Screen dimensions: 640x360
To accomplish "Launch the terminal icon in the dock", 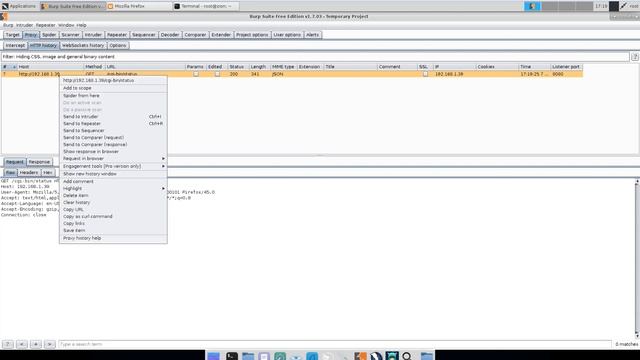I will coord(232,356).
